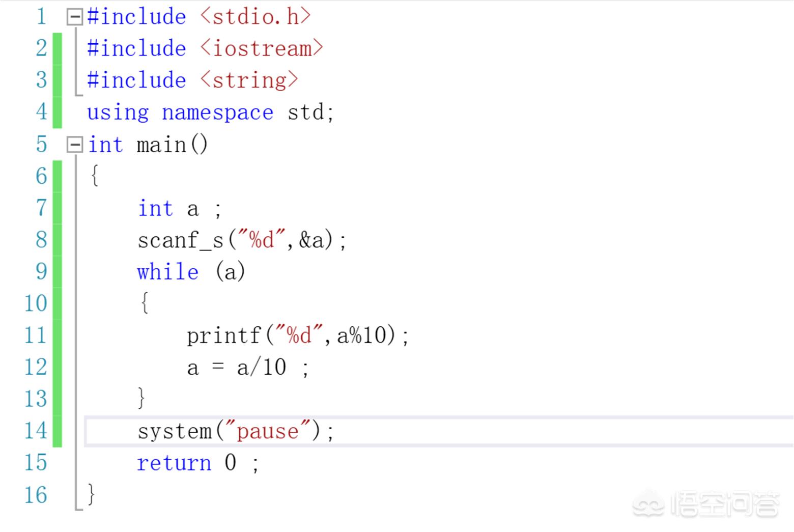Image resolution: width=794 pixels, height=532 pixels.
Task: Click the green bar next to using namespace std
Action: (56, 112)
